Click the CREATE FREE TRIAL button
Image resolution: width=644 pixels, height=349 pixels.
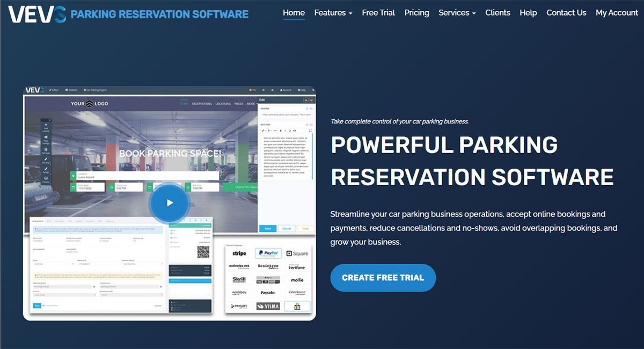point(383,278)
